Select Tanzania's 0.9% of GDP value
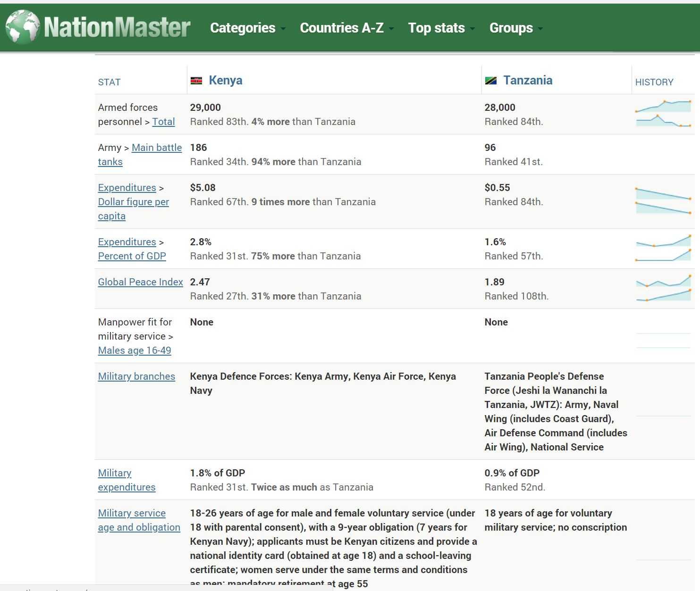Viewport: 700px width, 591px height. (x=512, y=473)
